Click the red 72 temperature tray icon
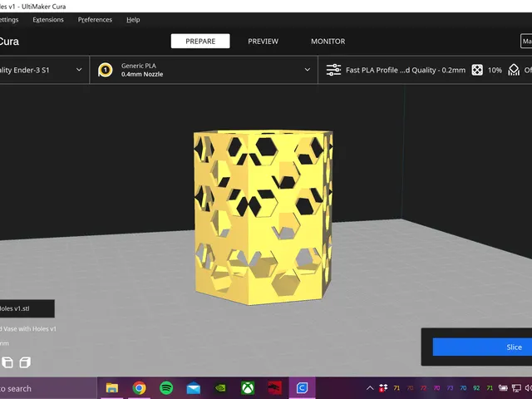The image size is (532, 399). coord(423,388)
